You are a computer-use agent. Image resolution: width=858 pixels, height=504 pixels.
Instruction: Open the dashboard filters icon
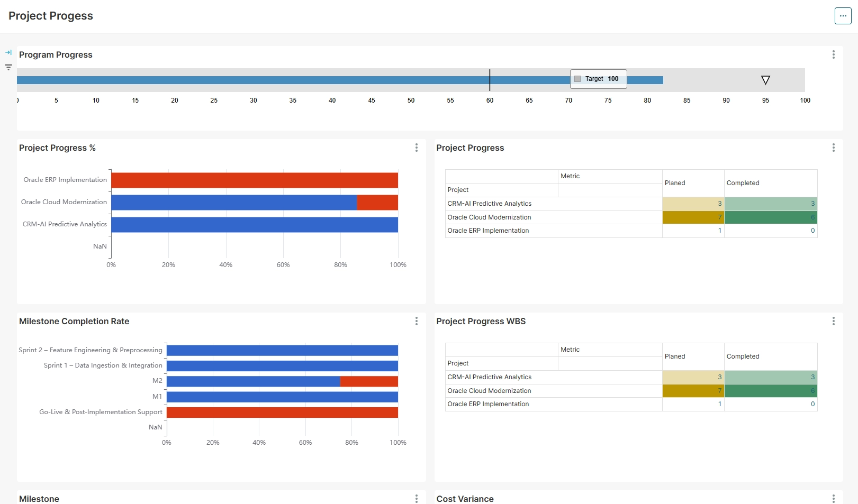[8, 67]
